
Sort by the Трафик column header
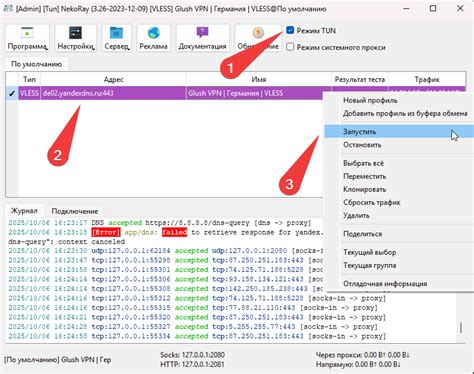click(x=427, y=79)
